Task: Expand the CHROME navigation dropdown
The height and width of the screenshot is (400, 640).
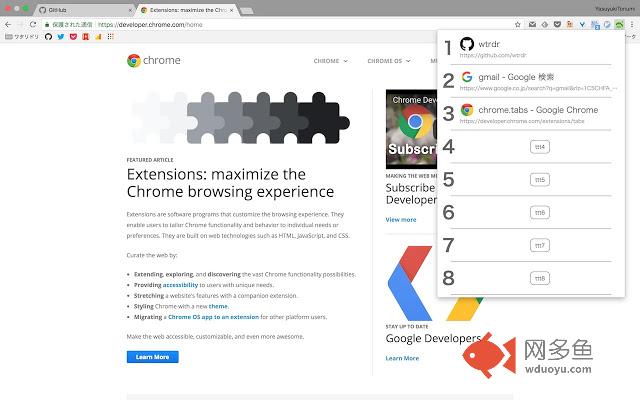Action: pos(331,61)
